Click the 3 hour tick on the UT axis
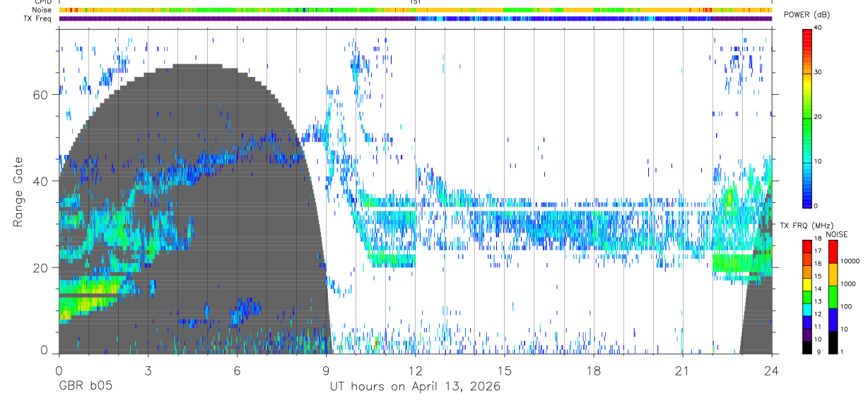Screen dimensions: 868x401 point(148,370)
